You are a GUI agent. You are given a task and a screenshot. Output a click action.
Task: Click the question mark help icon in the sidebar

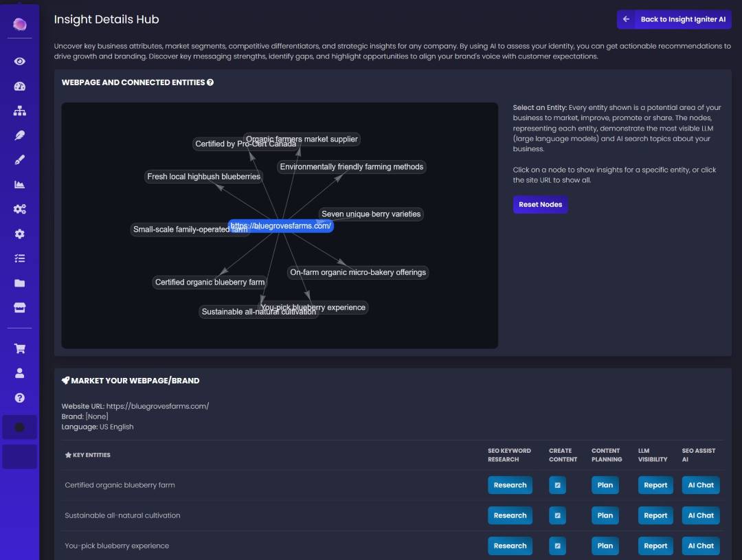19,398
